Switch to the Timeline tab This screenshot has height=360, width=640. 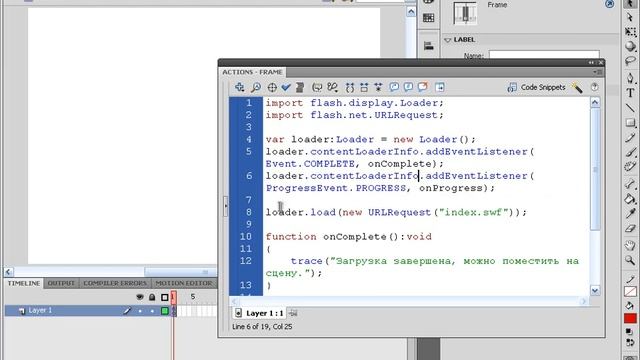point(24,283)
